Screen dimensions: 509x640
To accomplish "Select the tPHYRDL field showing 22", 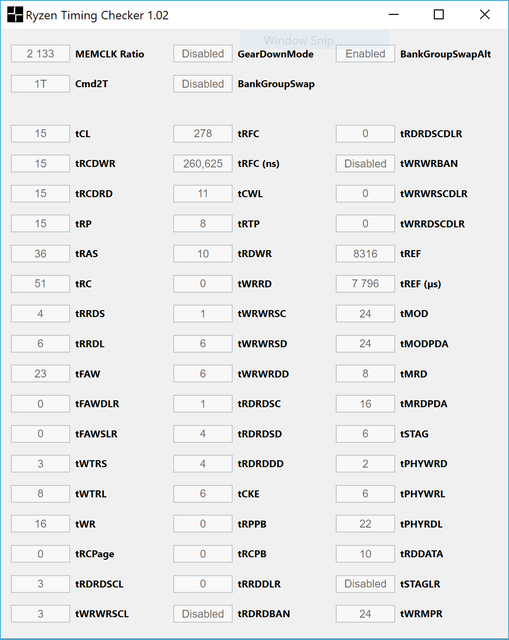I will pos(365,524).
